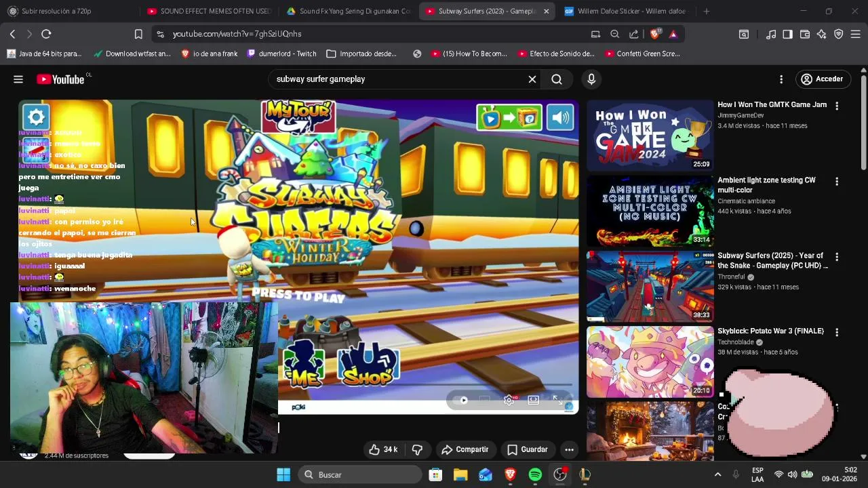Close the Subway Surfers (2023) tab

(546, 11)
